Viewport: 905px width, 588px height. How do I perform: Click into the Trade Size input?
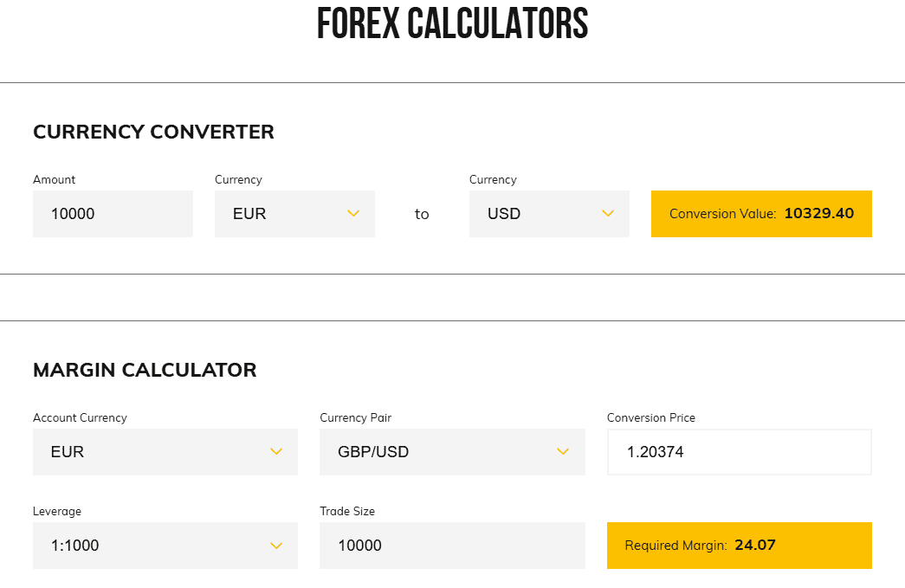(x=451, y=546)
